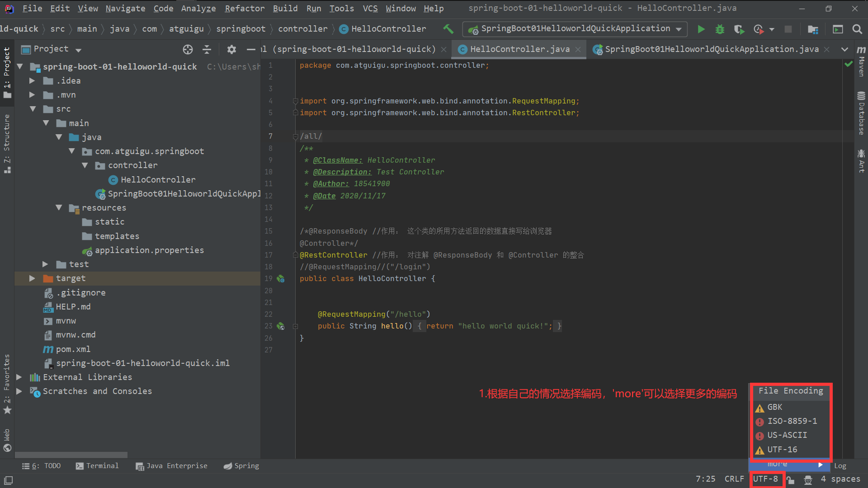Switch to SpringBoot01HelloworldQuickApplication.java tab
This screenshot has width=868, height=488.
(x=711, y=49)
